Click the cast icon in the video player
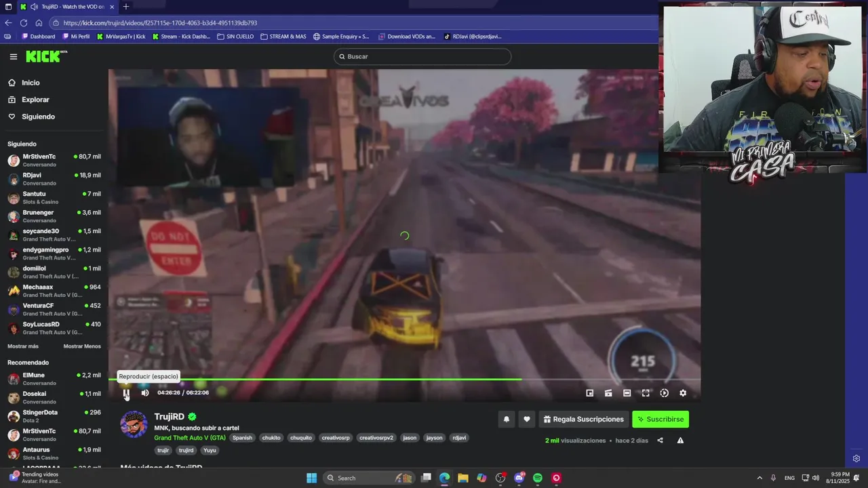868x488 pixels. coord(608,393)
